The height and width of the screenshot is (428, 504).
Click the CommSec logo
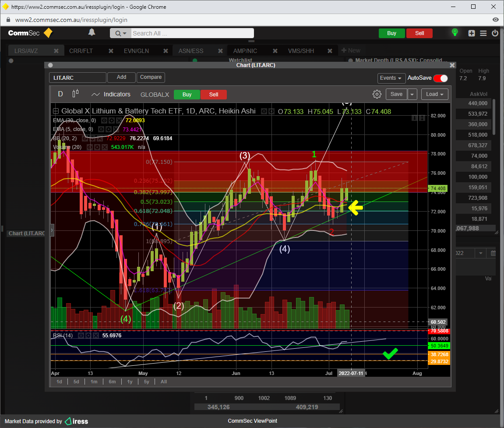point(30,33)
